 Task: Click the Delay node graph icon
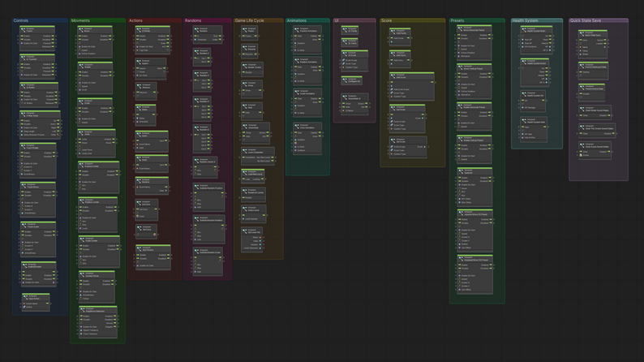pyautogui.click(x=139, y=109)
